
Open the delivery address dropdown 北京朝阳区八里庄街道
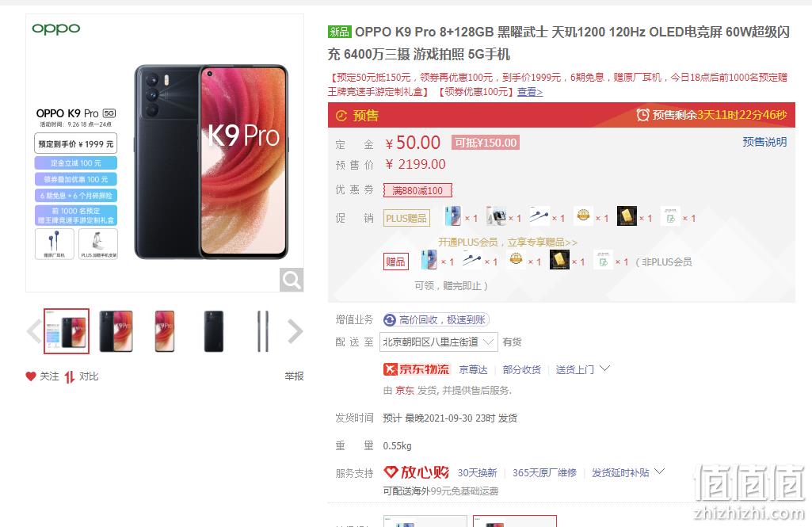pyautogui.click(x=439, y=342)
